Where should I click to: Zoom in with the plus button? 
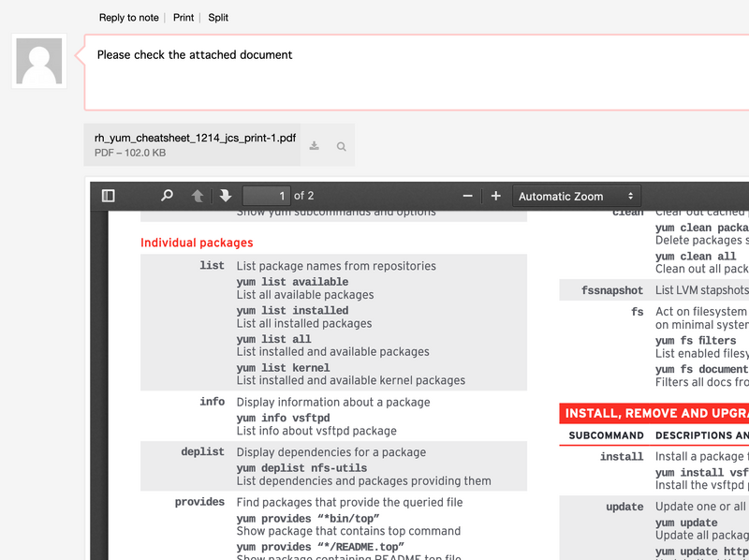point(496,196)
